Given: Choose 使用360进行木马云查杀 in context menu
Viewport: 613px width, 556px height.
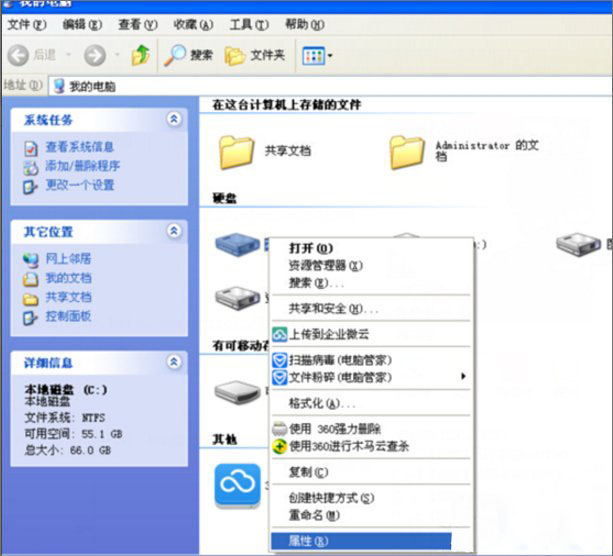Looking at the screenshot, I should pyautogui.click(x=371, y=446).
